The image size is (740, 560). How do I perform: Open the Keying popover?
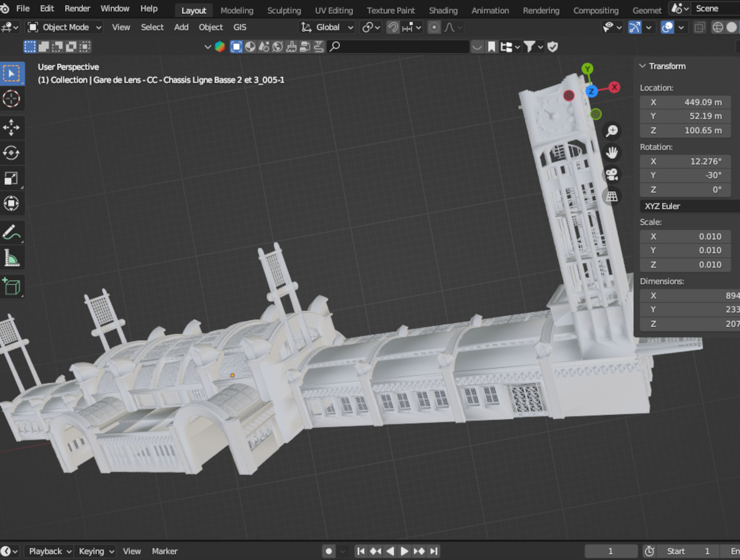pyautogui.click(x=96, y=551)
